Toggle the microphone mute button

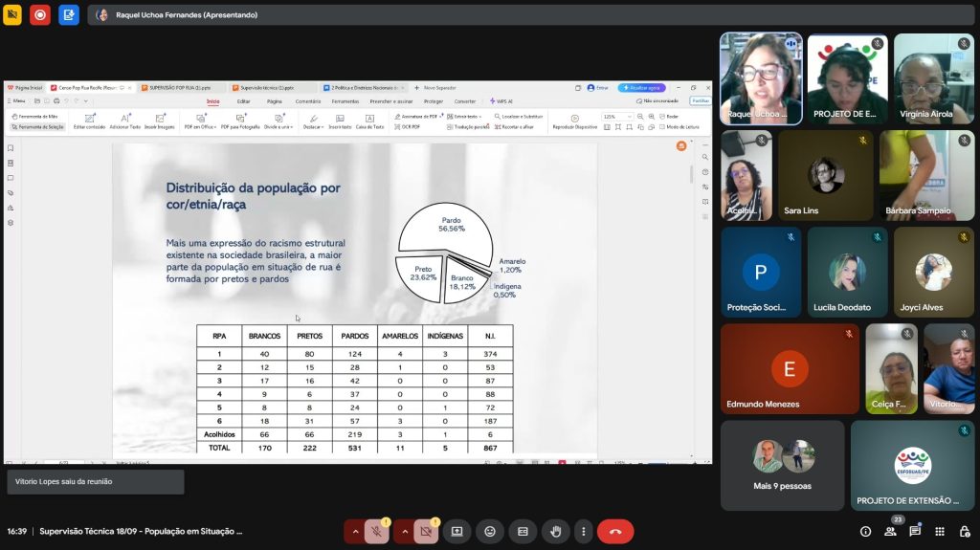tap(377, 531)
